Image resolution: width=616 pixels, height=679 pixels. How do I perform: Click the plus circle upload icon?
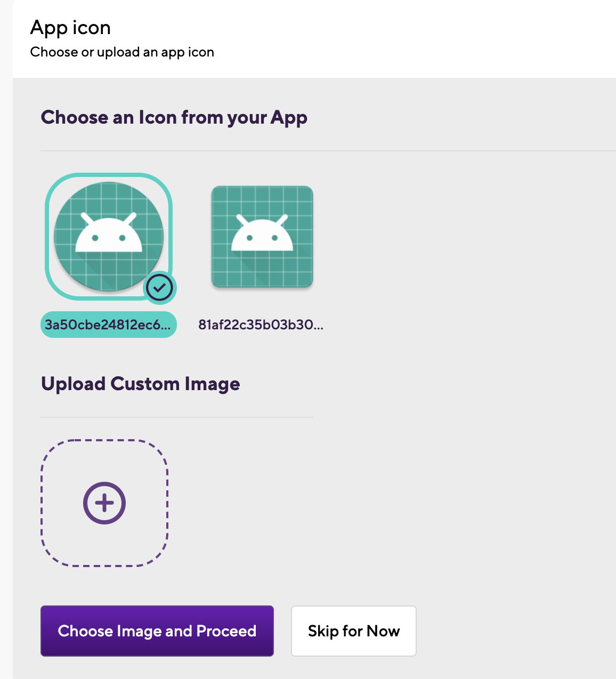coord(104,503)
